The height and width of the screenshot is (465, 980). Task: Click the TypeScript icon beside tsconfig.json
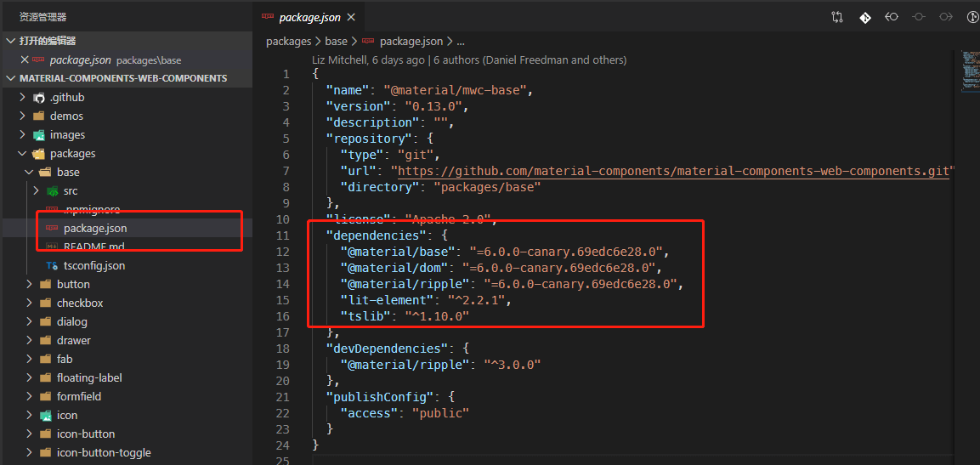pyautogui.click(x=52, y=266)
